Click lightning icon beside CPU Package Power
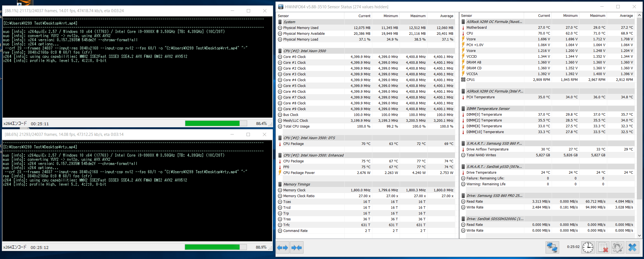644x259 pixels. (280, 173)
